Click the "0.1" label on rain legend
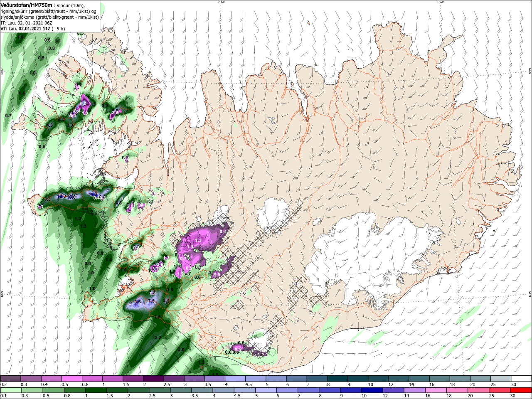Viewport: 532px width, 399px height. 4,396
